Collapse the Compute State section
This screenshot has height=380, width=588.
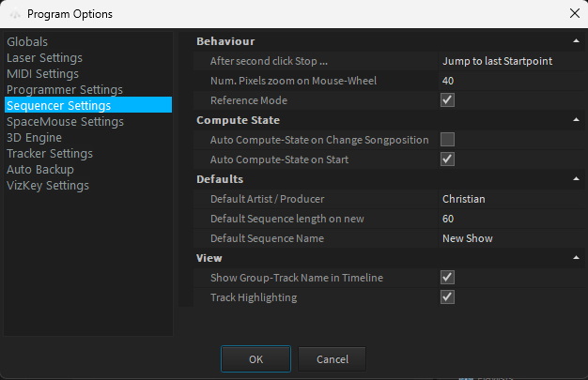pos(575,120)
